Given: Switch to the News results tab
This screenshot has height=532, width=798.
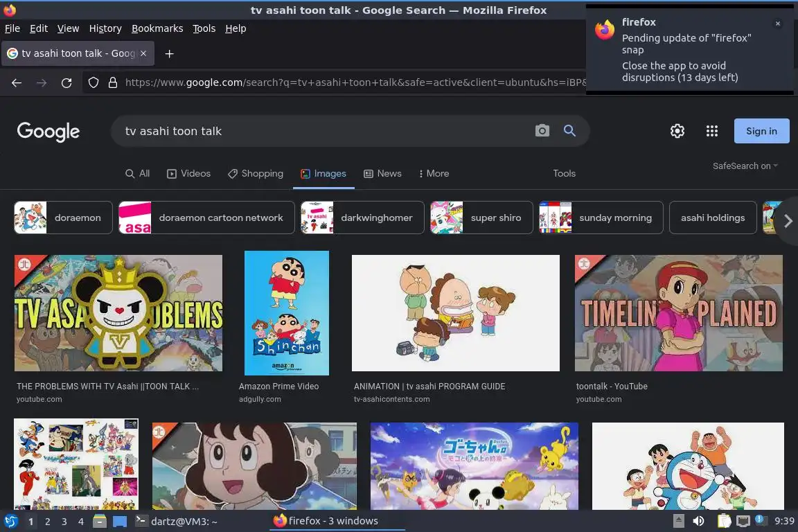Looking at the screenshot, I should (382, 174).
